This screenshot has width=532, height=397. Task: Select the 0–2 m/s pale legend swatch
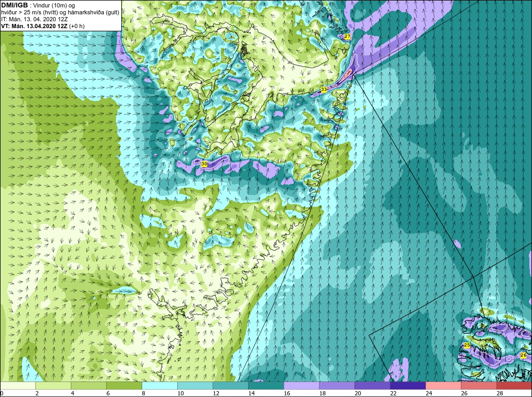point(18,386)
